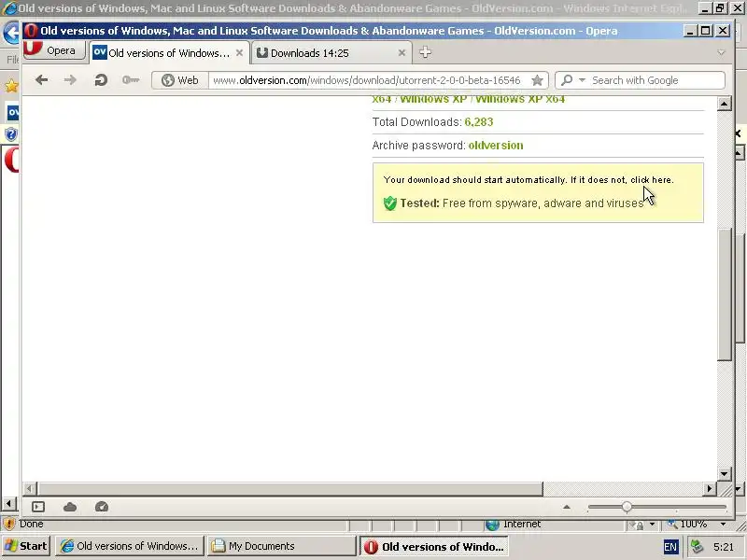This screenshot has height=560, width=747.
Task: Click the Opera zoom slider handle
Action: (627, 507)
